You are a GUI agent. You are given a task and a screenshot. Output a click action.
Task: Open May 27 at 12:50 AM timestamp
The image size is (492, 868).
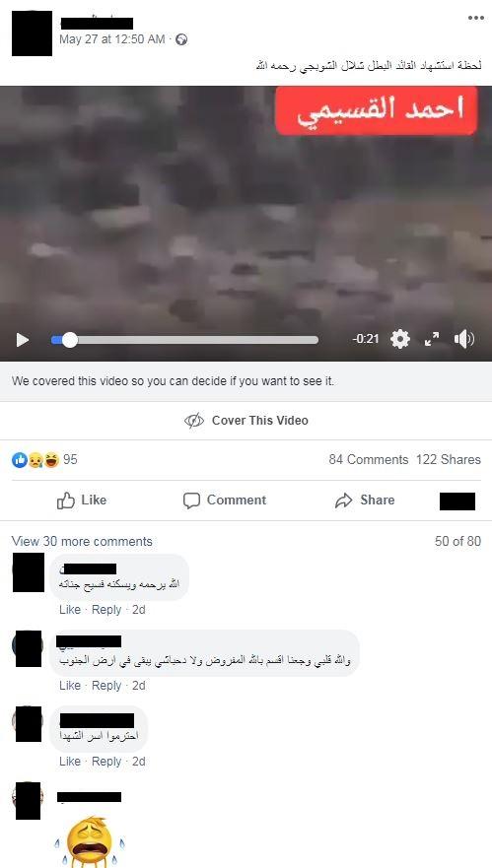[x=112, y=39]
